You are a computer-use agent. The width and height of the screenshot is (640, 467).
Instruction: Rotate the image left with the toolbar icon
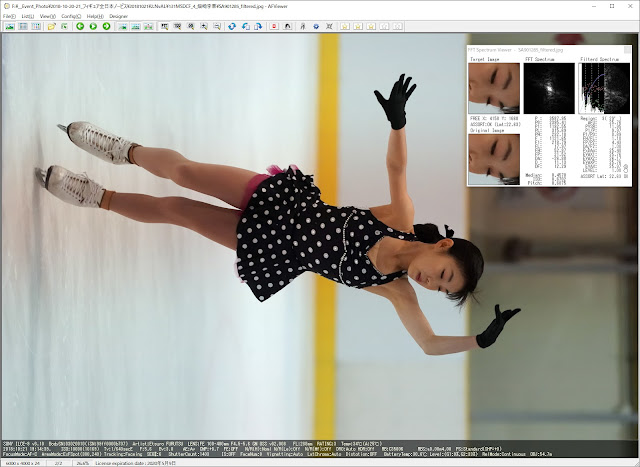pos(245,26)
